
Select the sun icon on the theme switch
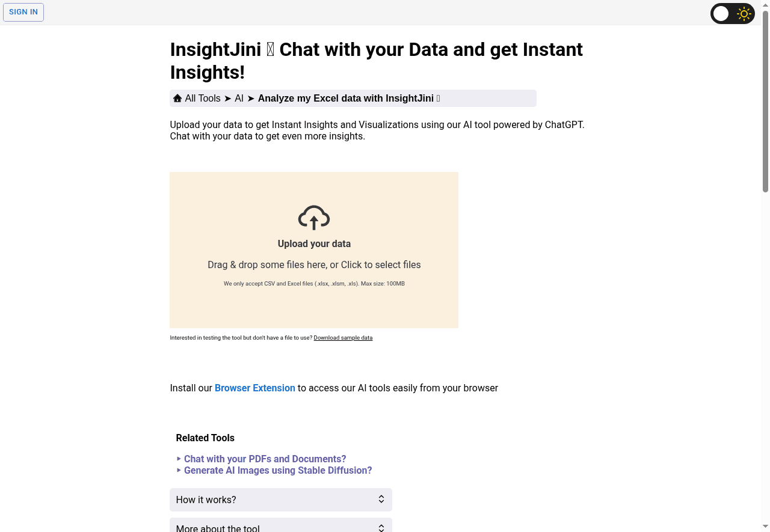click(744, 13)
